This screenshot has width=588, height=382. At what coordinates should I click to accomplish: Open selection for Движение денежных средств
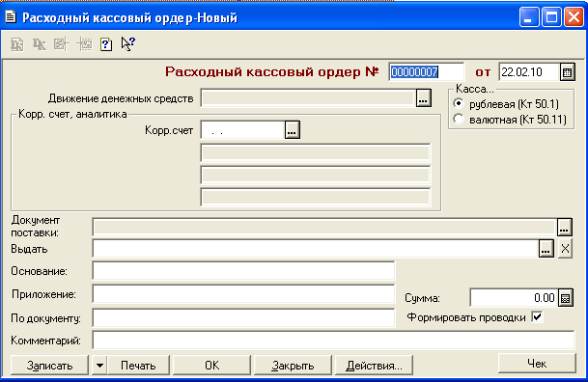423,98
